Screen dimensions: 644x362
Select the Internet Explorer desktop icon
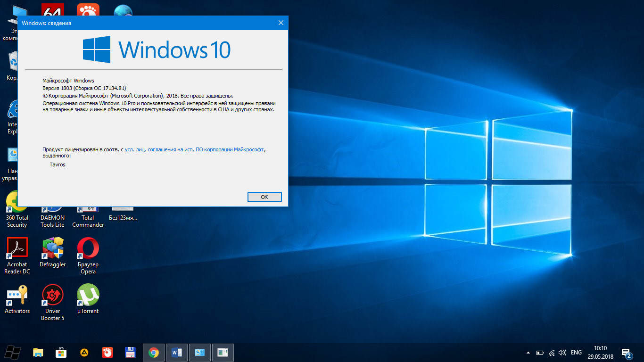point(12,117)
